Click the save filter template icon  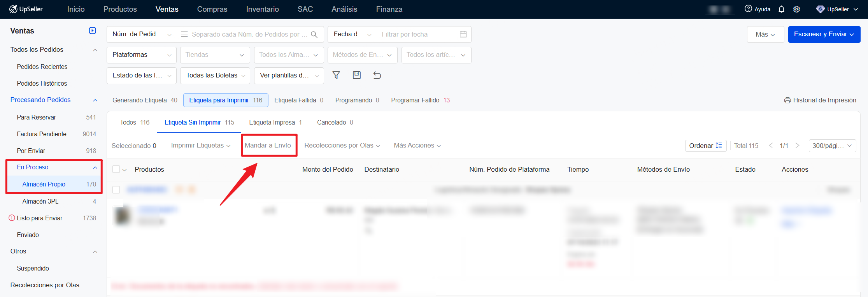pos(356,75)
